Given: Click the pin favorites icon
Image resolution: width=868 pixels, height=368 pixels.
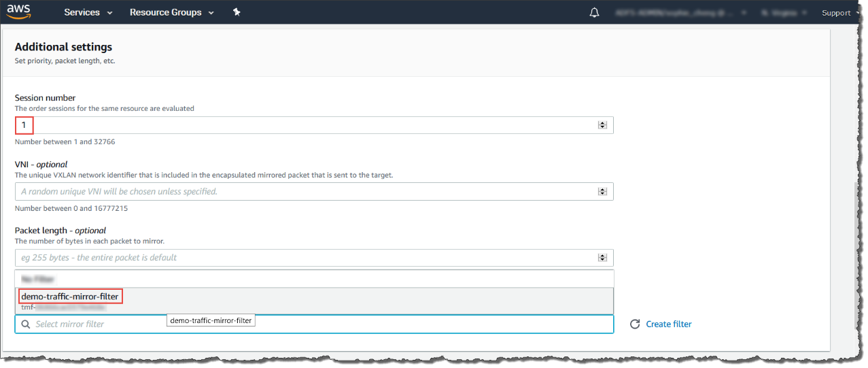Looking at the screenshot, I should [237, 12].
